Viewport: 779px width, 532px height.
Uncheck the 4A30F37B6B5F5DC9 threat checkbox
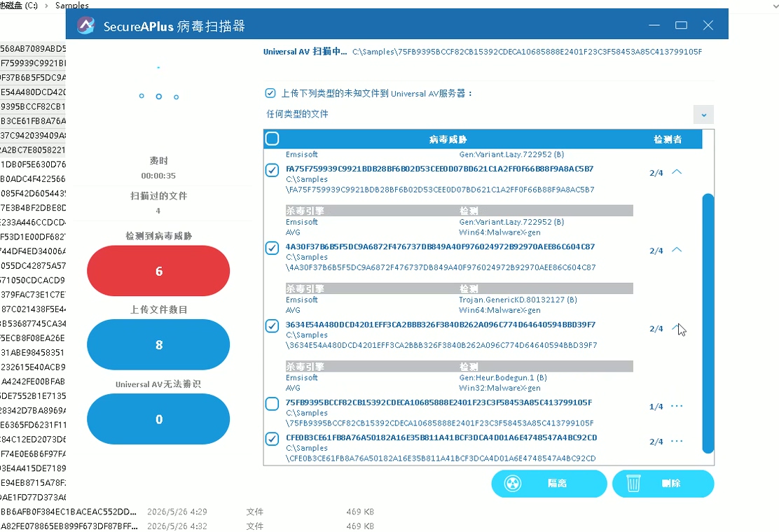click(272, 248)
